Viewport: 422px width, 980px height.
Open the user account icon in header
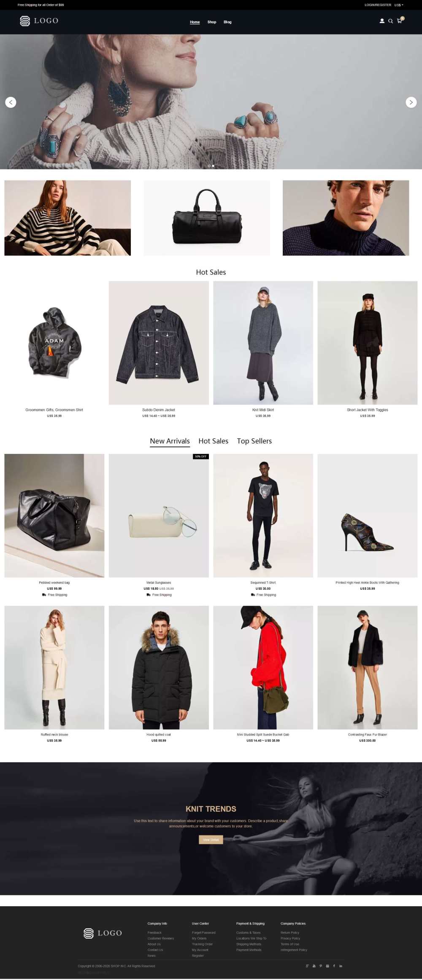click(x=382, y=21)
